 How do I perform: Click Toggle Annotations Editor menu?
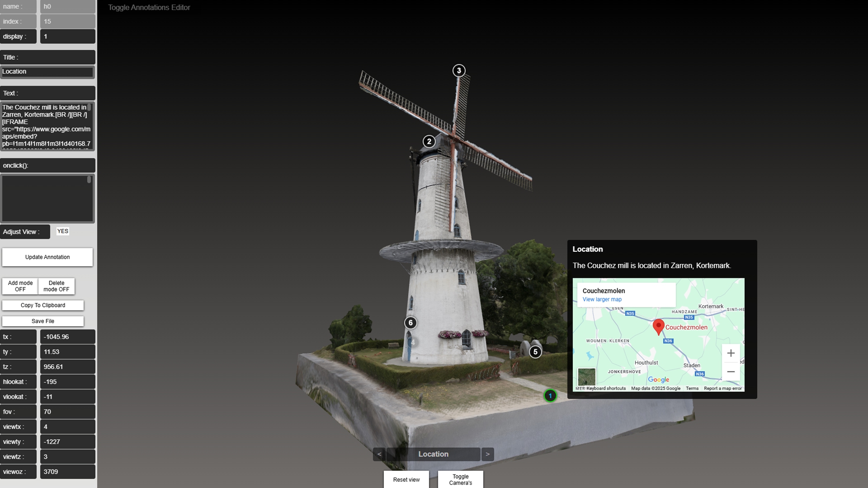coord(149,8)
